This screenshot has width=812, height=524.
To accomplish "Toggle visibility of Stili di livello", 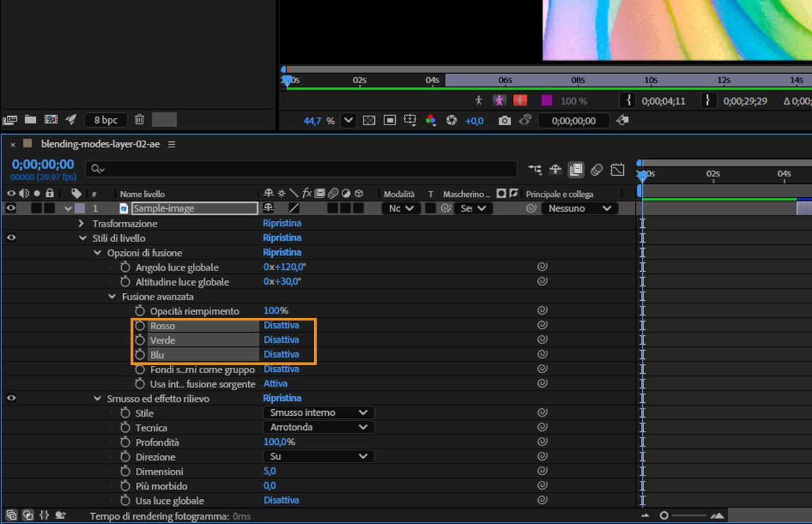I will [x=11, y=238].
